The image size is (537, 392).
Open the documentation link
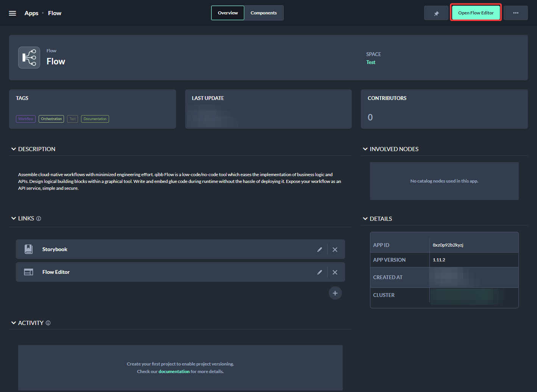point(174,372)
